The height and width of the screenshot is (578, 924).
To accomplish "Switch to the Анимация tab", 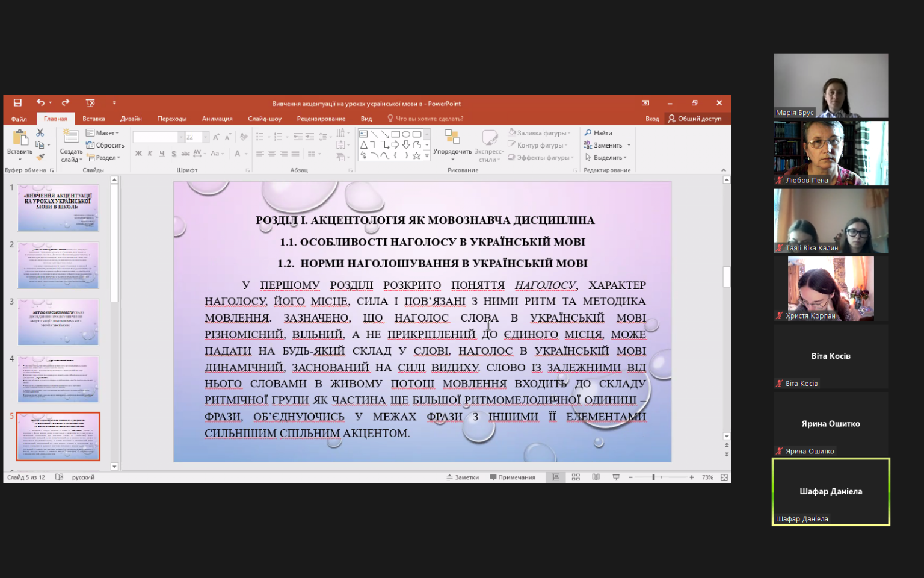I will [217, 119].
